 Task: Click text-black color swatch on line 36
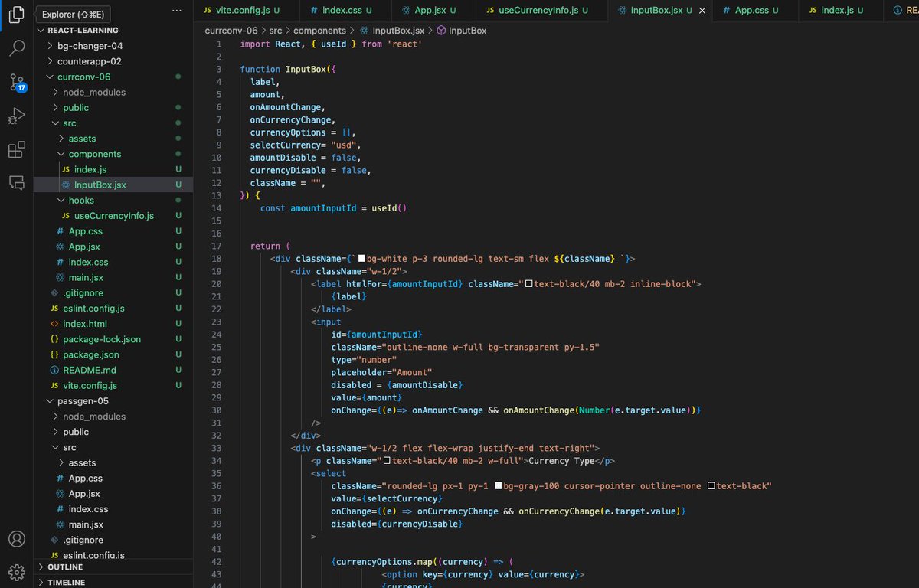[x=711, y=486]
